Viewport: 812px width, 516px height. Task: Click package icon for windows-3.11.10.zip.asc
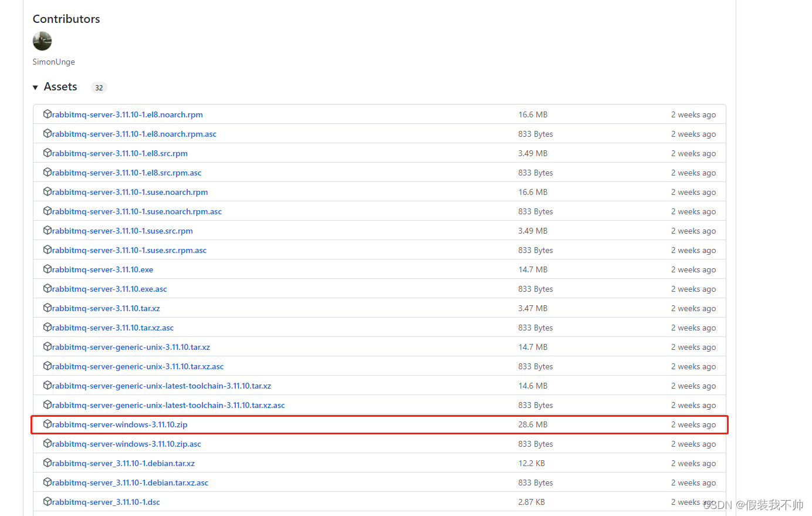pyautogui.click(x=48, y=443)
